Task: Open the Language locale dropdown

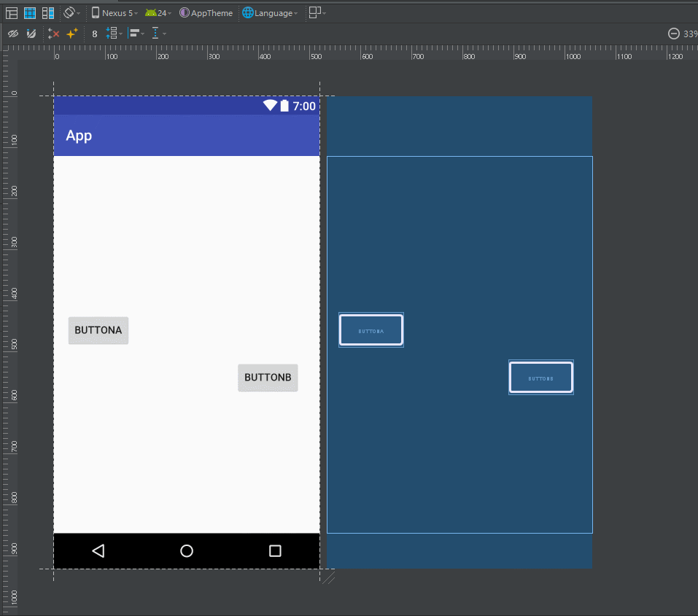Action: 270,13
